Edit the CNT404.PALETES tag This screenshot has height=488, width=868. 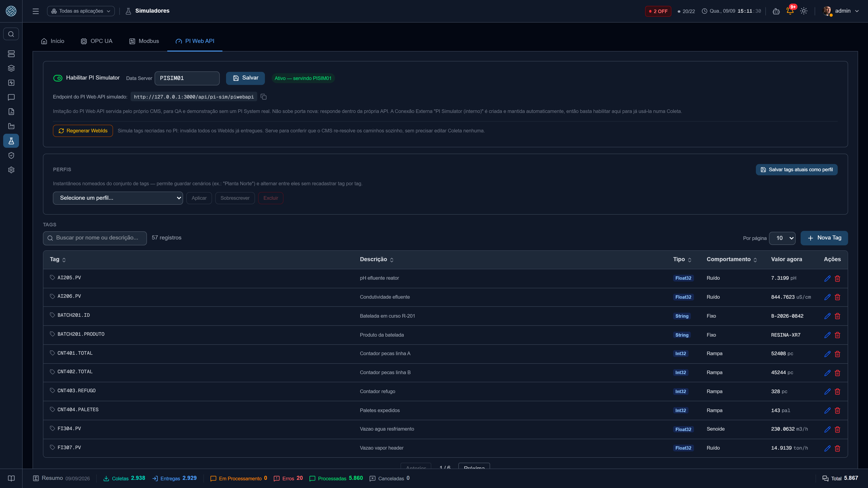click(827, 411)
